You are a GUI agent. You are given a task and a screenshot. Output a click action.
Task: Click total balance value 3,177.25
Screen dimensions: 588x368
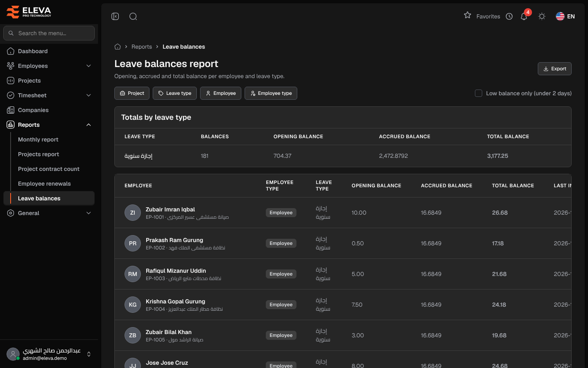(x=497, y=156)
